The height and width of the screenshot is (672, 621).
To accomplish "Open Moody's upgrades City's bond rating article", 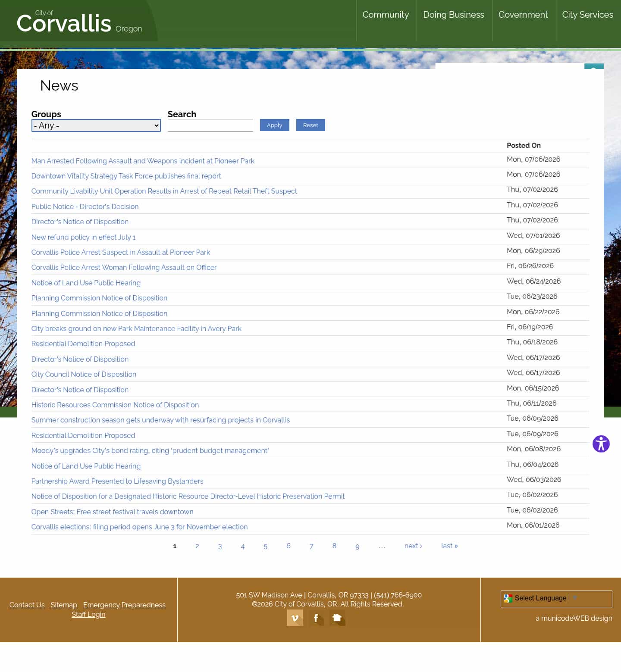I will tap(150, 450).
